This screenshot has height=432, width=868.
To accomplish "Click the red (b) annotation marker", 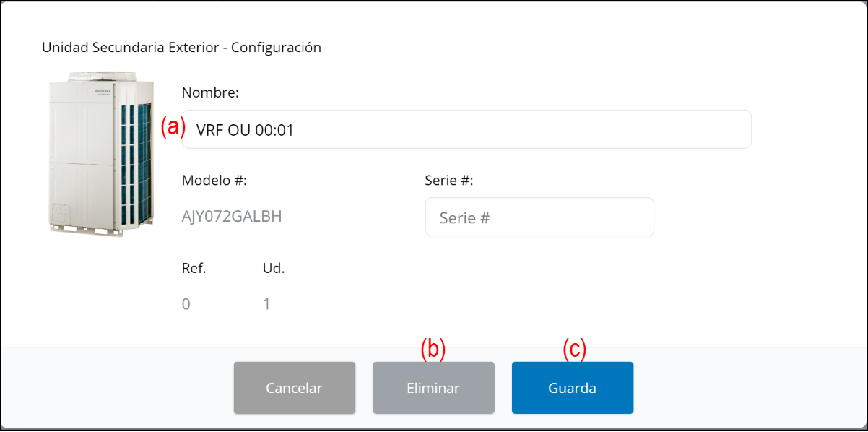I will coord(433,349).
